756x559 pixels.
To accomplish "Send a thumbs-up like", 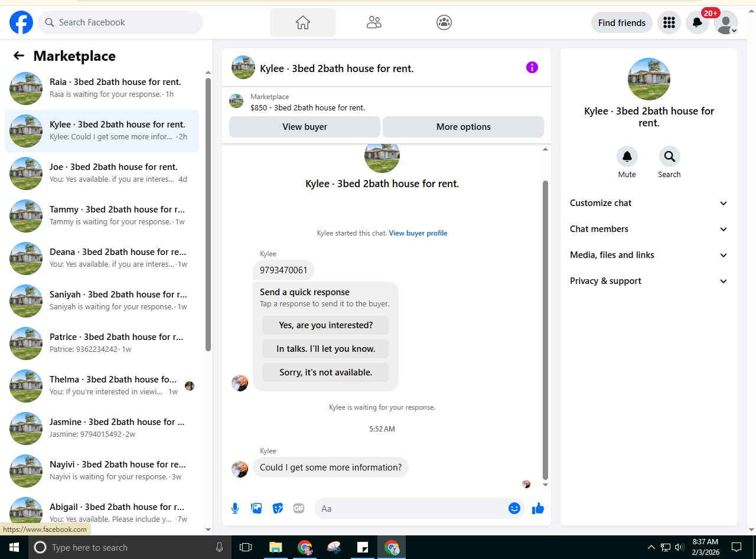I will coord(538,508).
